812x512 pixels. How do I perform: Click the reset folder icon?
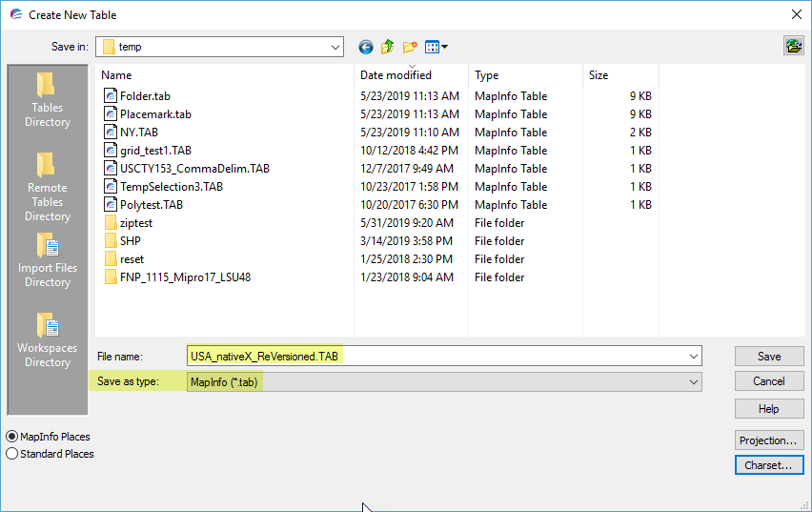click(x=111, y=259)
